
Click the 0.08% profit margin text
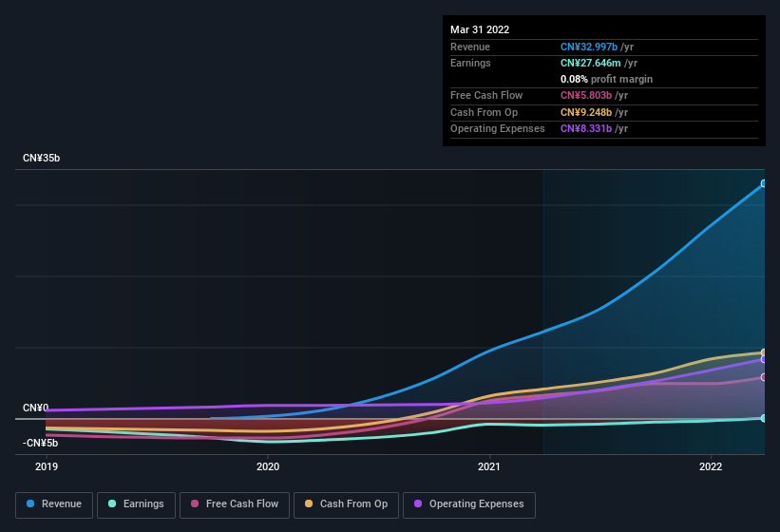[606, 79]
